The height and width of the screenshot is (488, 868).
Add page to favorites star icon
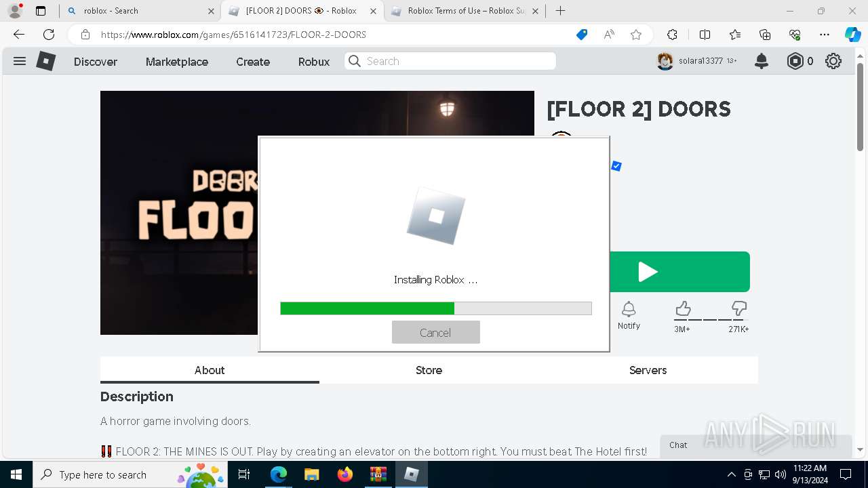[636, 35]
